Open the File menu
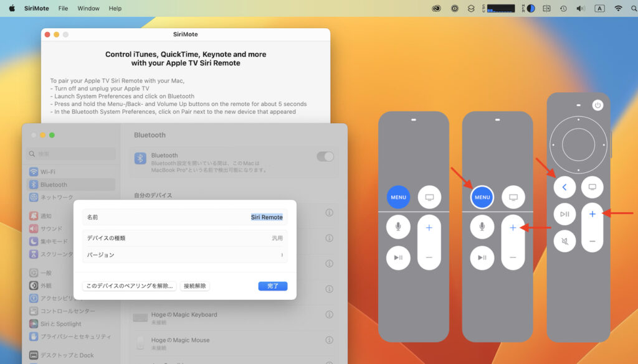This screenshot has width=638, height=364. pyautogui.click(x=63, y=9)
